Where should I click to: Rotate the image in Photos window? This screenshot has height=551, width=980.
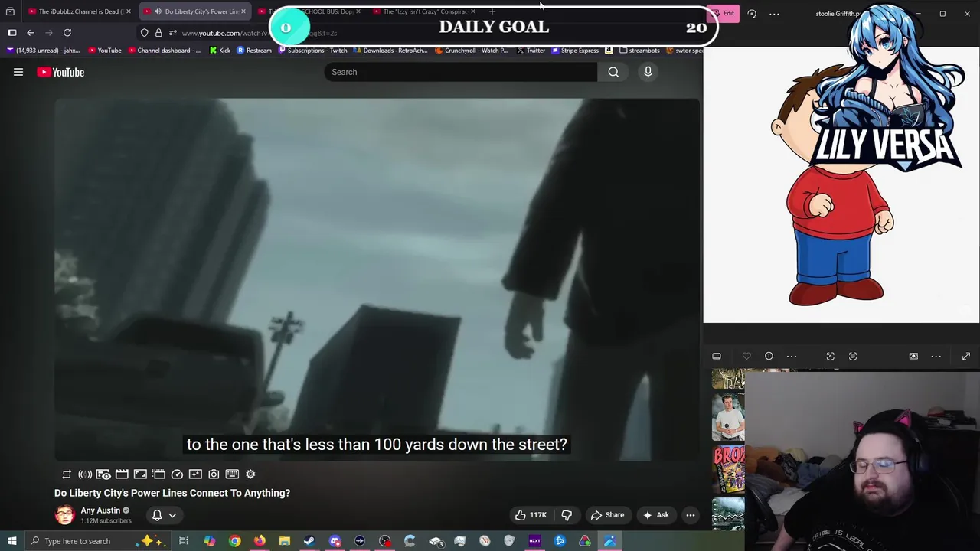[752, 14]
